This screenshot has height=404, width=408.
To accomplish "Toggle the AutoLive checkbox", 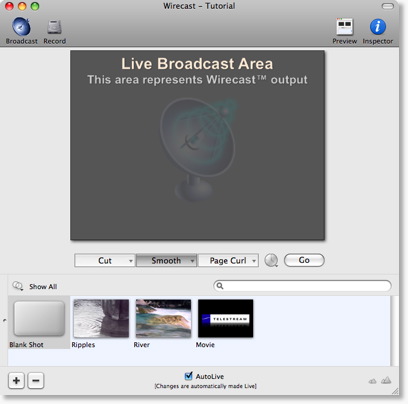I will pyautogui.click(x=188, y=376).
